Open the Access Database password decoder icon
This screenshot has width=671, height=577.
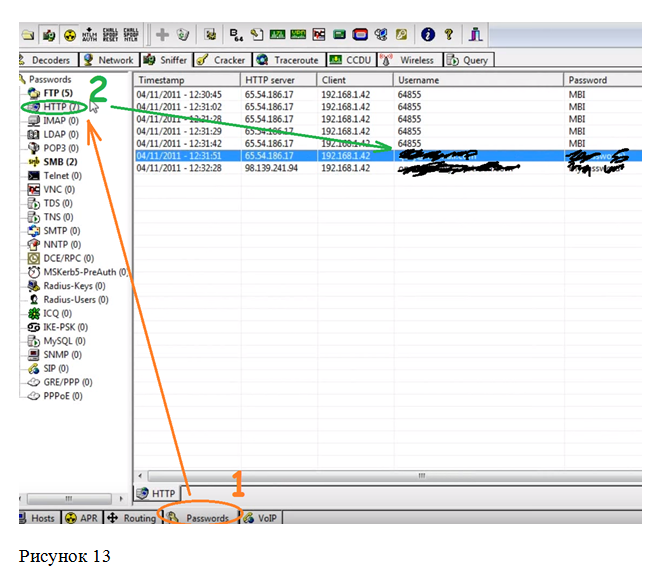pos(257,35)
